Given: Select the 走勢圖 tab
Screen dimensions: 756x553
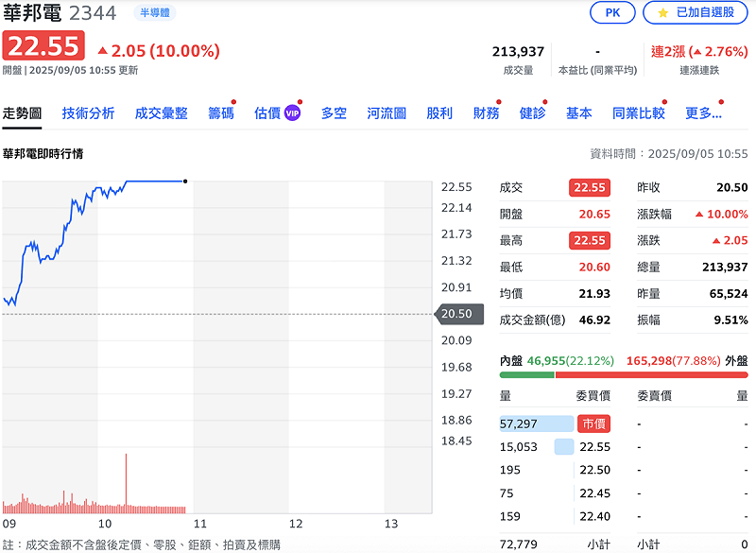Looking at the screenshot, I should (x=22, y=113).
